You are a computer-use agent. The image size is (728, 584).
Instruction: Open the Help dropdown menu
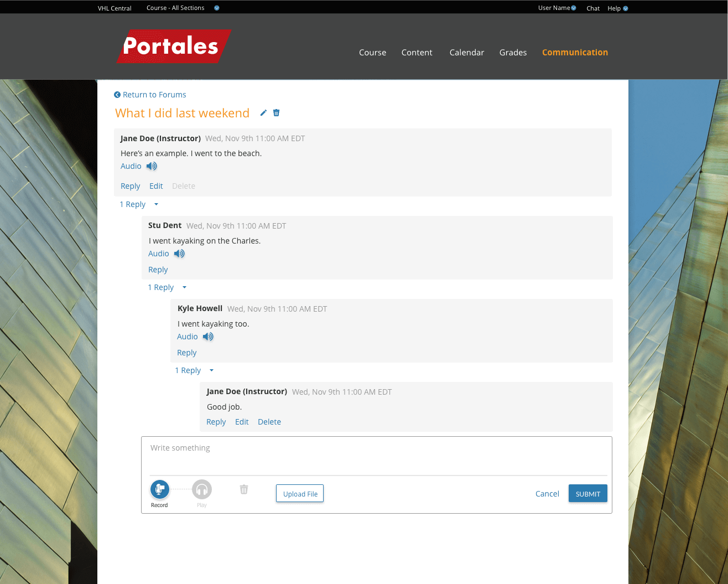tap(617, 8)
